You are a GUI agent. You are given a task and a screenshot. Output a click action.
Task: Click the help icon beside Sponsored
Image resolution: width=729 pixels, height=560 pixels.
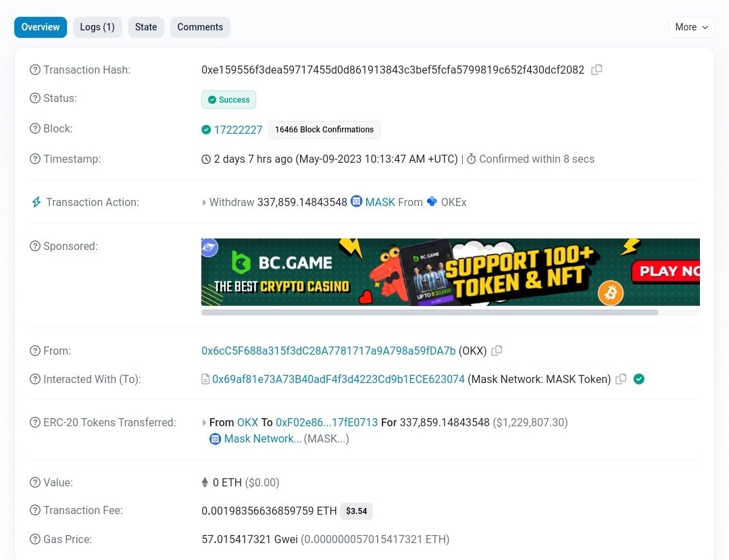click(x=35, y=246)
